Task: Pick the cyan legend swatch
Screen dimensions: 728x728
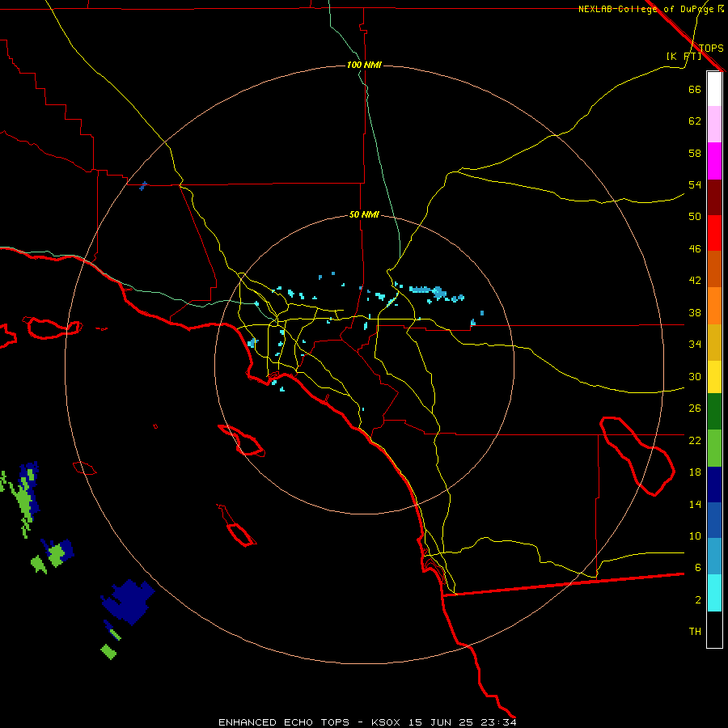Action: click(x=714, y=593)
